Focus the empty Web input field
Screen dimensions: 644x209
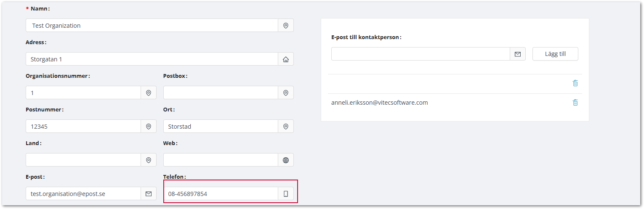(x=221, y=160)
